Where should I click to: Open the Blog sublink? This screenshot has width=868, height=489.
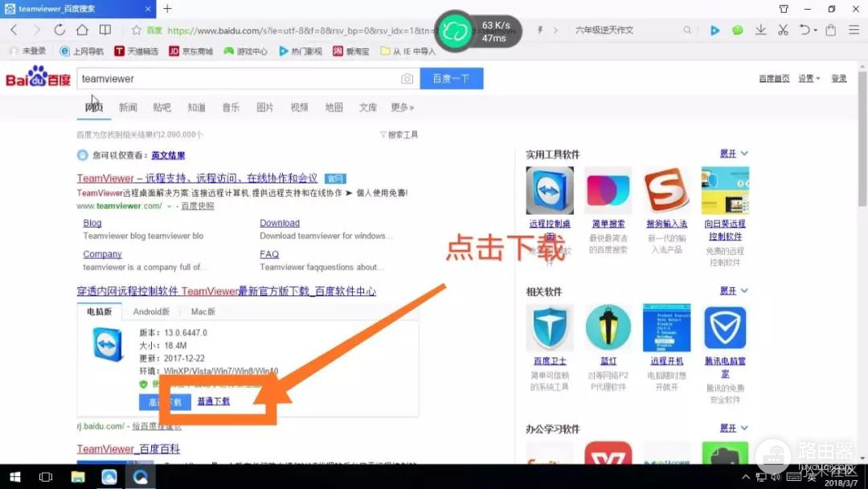pos(92,223)
